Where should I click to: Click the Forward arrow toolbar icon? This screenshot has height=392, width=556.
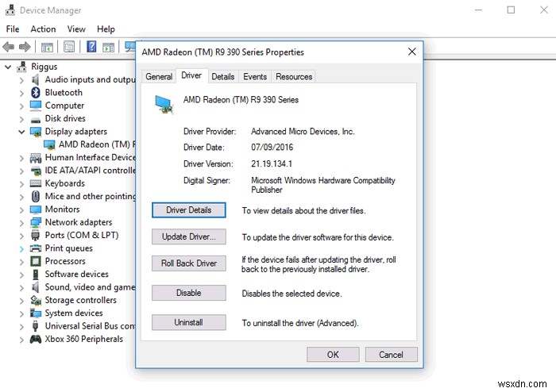(x=25, y=46)
